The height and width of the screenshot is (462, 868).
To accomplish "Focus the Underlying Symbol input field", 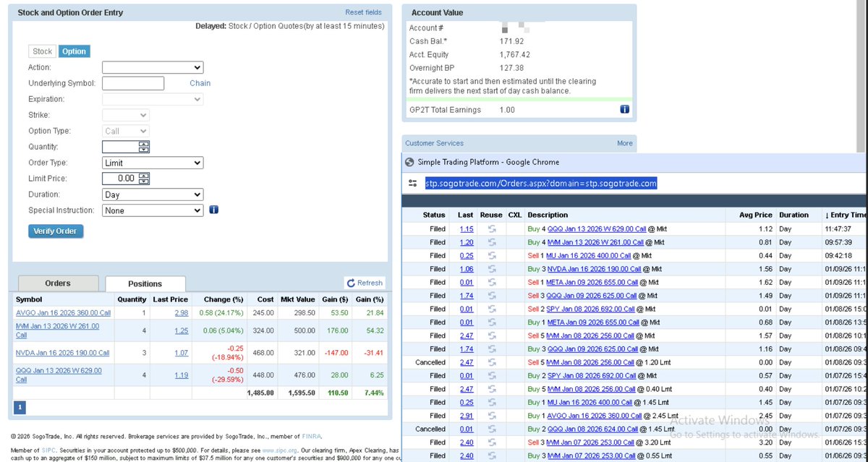I will (133, 83).
